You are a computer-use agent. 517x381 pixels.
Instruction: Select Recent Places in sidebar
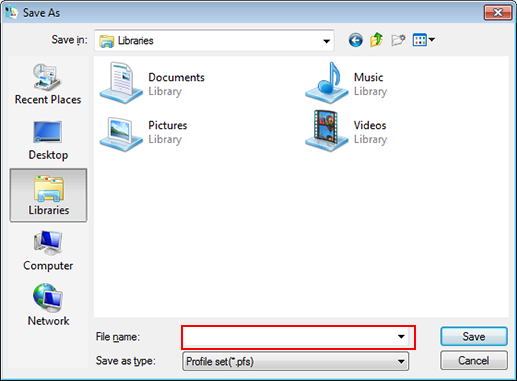pyautogui.click(x=48, y=84)
